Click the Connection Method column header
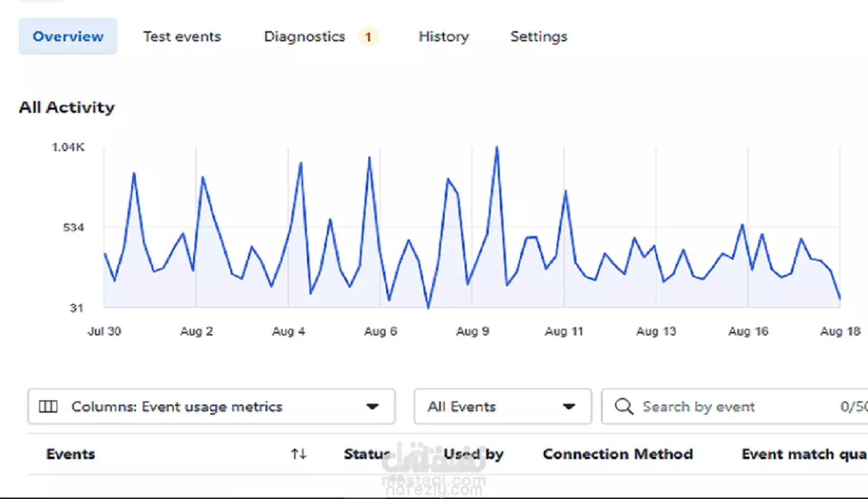This screenshot has width=868, height=499. 617,454
